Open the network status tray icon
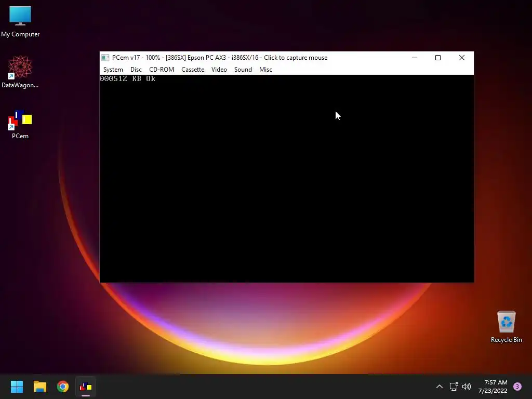 [454, 387]
